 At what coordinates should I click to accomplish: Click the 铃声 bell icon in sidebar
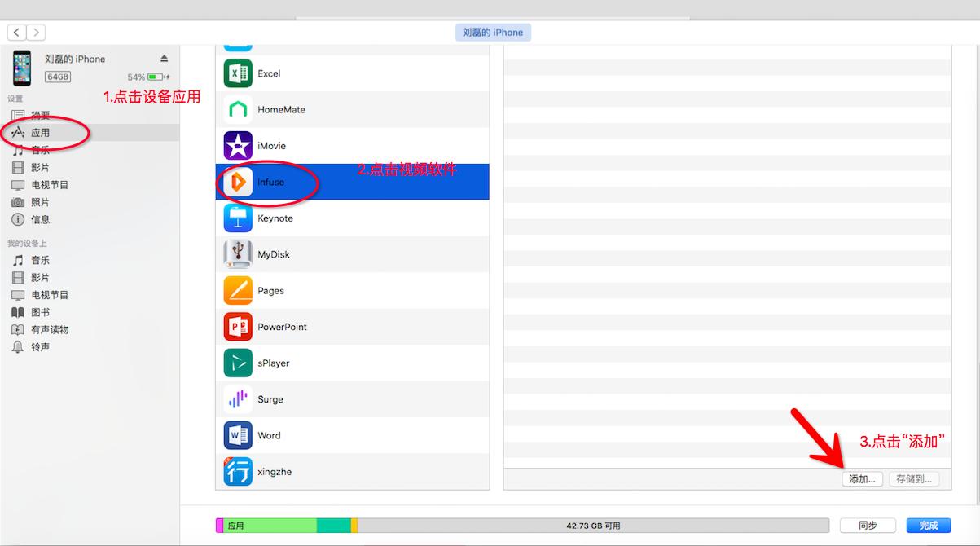coord(18,346)
